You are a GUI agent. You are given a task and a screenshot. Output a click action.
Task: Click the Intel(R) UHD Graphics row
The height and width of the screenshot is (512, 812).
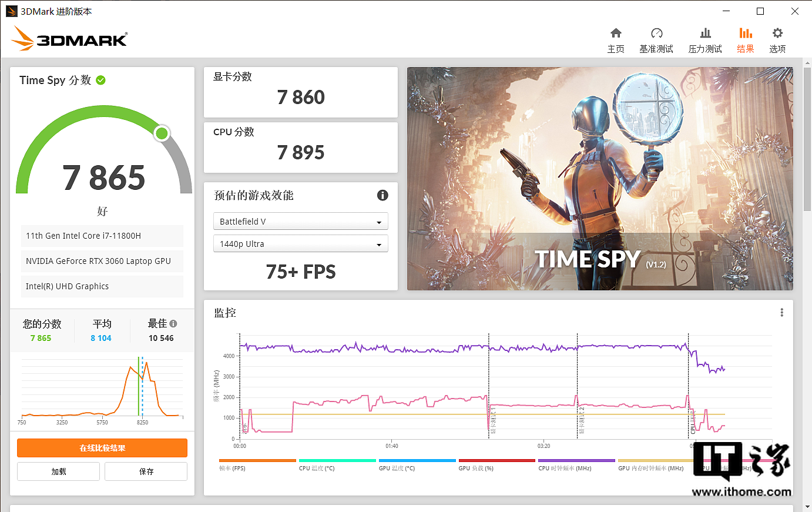(102, 286)
